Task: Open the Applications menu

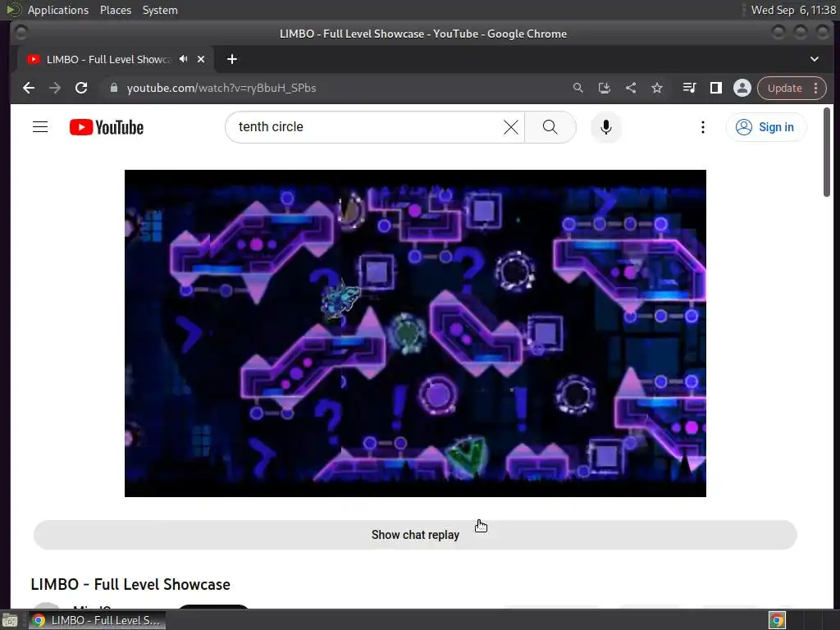Action: click(x=58, y=10)
